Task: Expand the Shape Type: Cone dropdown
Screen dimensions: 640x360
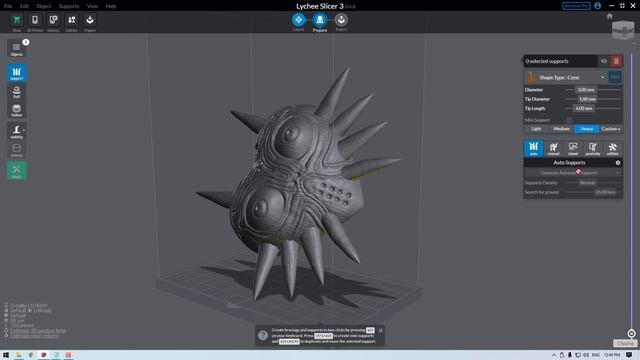Action: (565, 77)
